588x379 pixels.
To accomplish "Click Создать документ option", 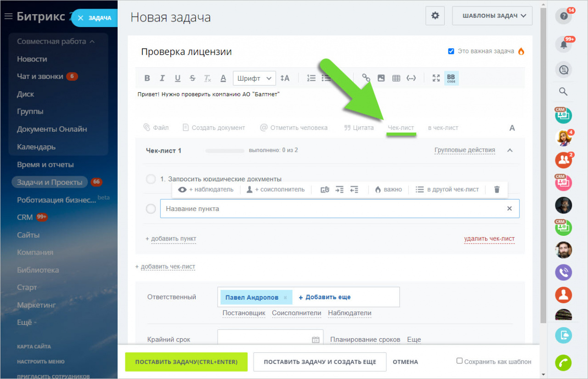I will pyautogui.click(x=214, y=128).
